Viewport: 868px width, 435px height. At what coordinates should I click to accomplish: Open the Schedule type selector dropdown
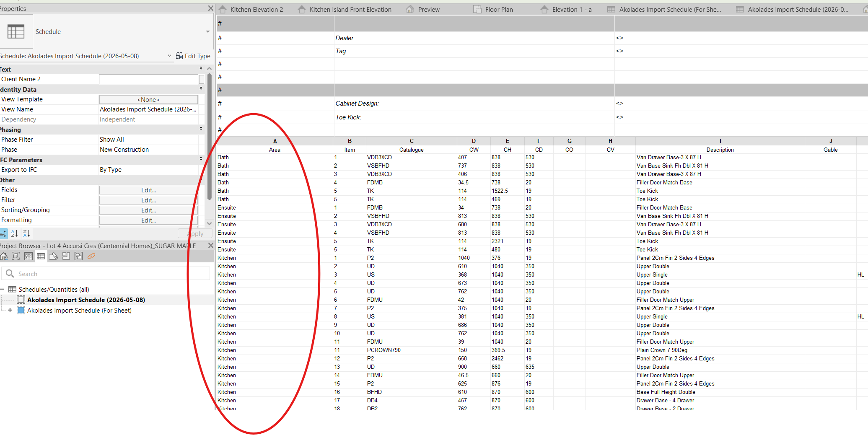207,32
